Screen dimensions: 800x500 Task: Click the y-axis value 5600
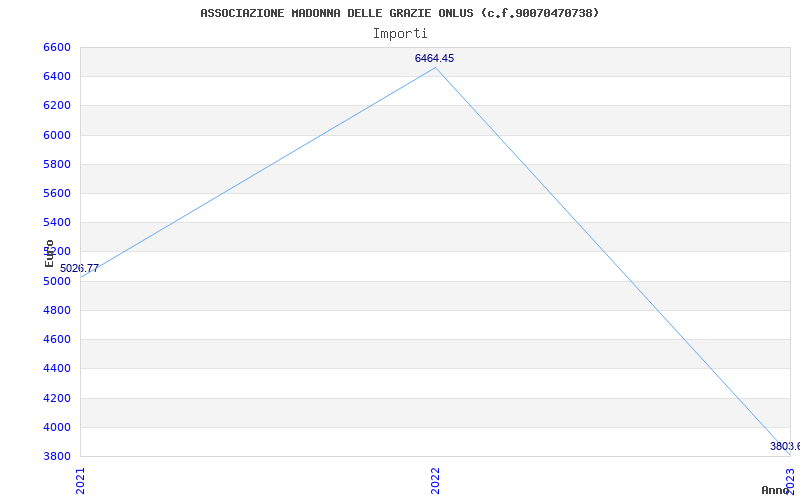(x=57, y=193)
